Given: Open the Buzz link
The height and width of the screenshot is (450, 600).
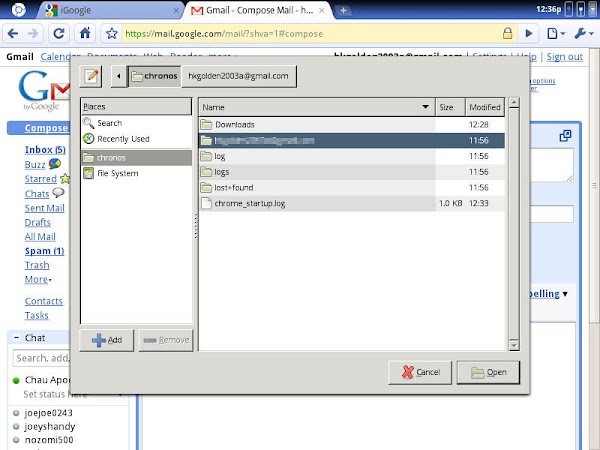Looking at the screenshot, I should pyautogui.click(x=35, y=165).
